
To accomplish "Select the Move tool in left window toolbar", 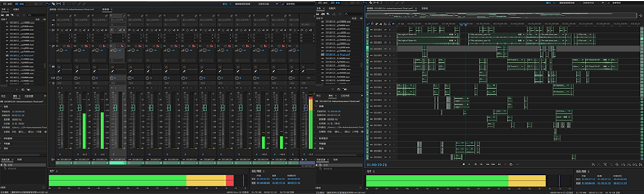I will [48, 4].
